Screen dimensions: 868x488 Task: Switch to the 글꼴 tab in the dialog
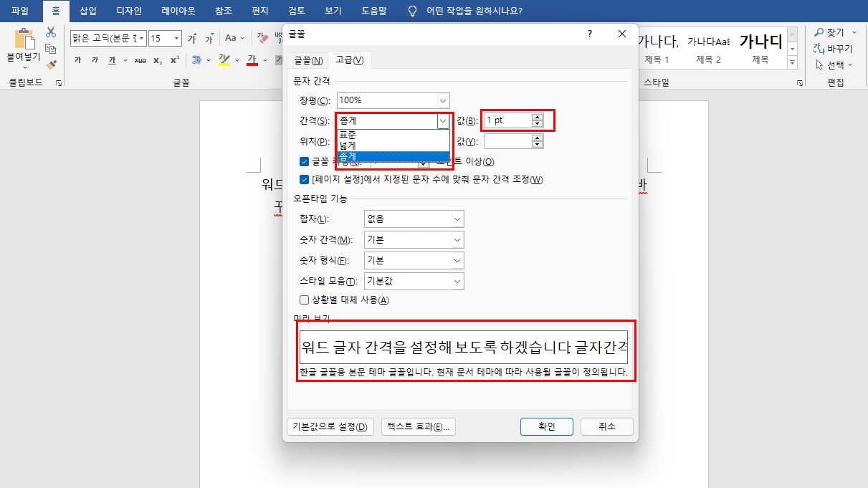(307, 59)
